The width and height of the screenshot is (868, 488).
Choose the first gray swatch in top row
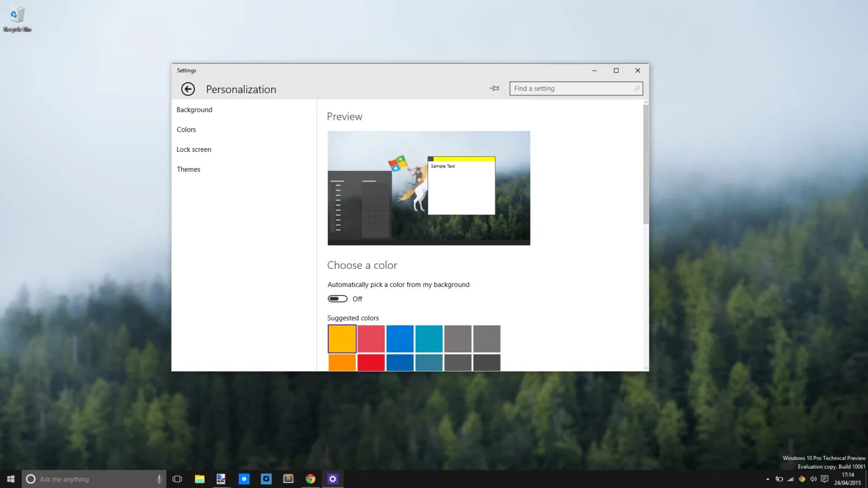[458, 339]
